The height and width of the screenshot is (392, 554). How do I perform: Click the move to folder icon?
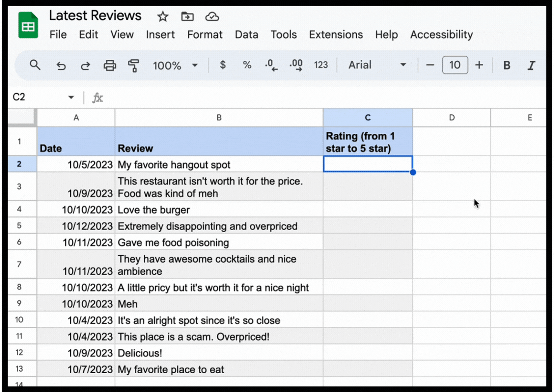point(187,16)
